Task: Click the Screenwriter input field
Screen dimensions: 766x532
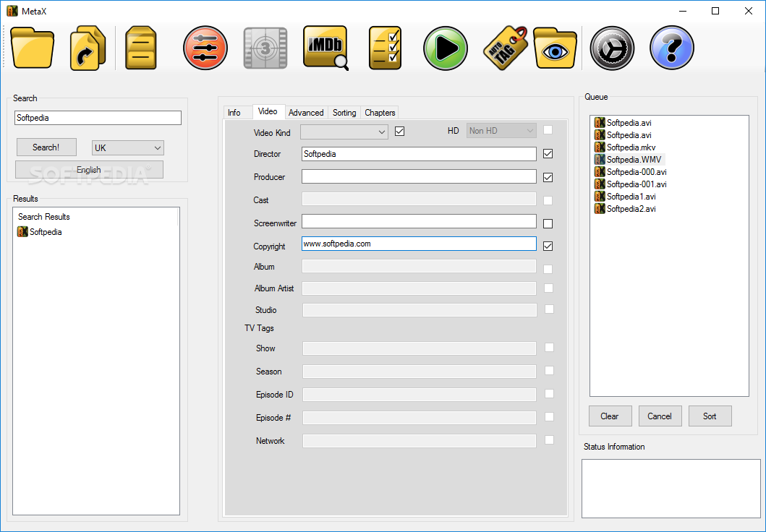Action: click(x=419, y=221)
